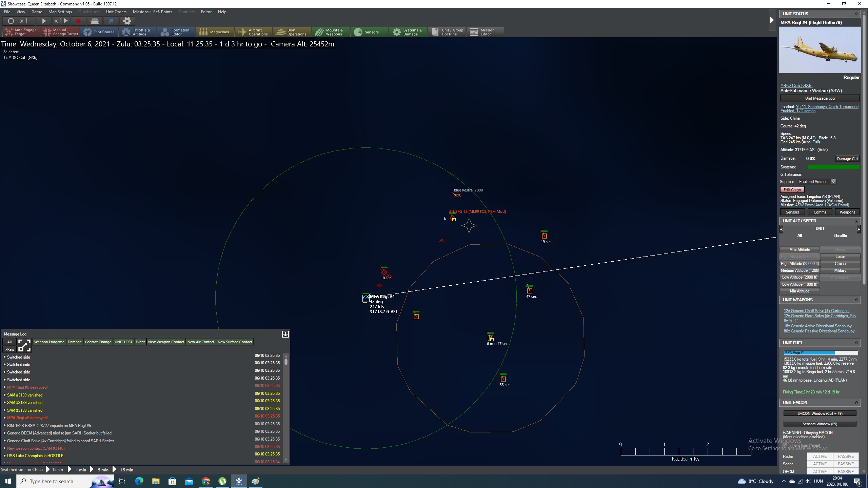Collapse the UNIT FUEL panel
This screenshot has height=488, width=868.
coord(856,343)
